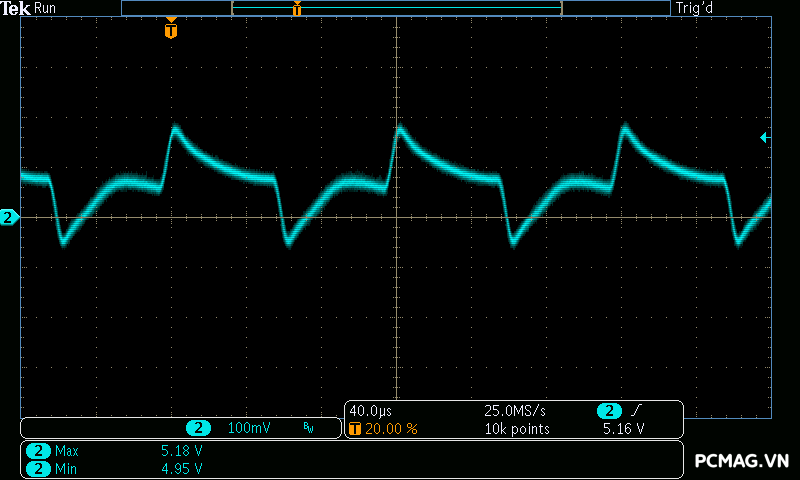Click the Run acquisition status label

pos(46,8)
